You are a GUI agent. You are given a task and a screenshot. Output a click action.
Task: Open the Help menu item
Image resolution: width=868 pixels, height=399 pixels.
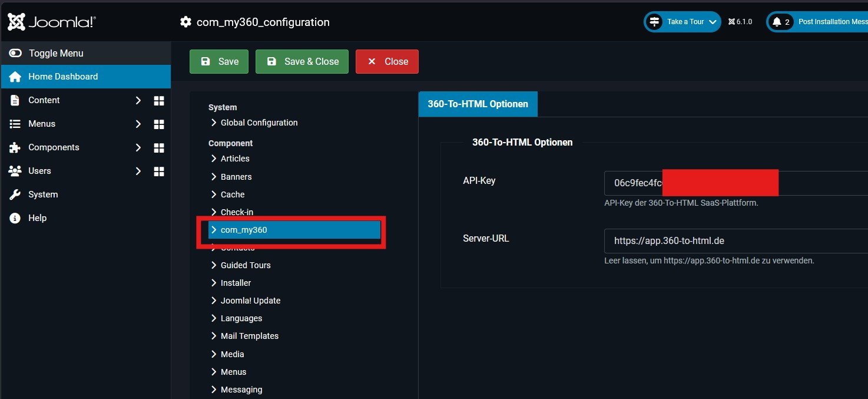coord(85,218)
